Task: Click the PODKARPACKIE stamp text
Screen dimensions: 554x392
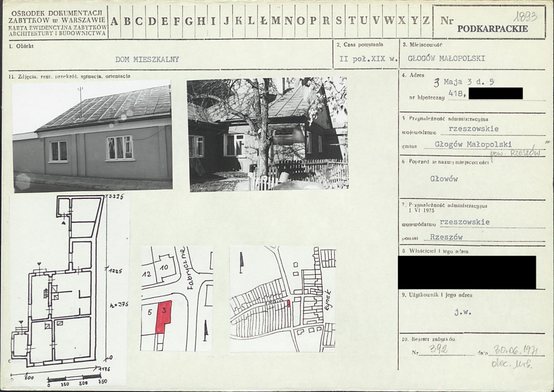Action: [492, 29]
